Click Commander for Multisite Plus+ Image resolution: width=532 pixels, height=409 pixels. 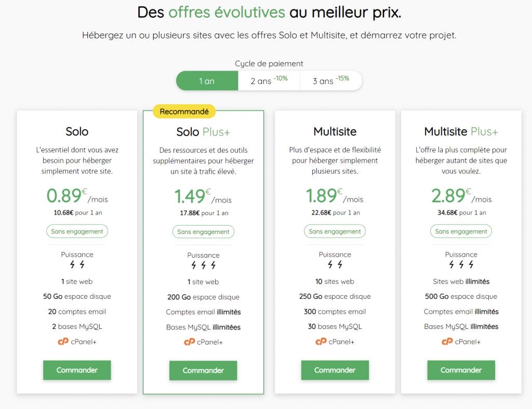click(461, 370)
